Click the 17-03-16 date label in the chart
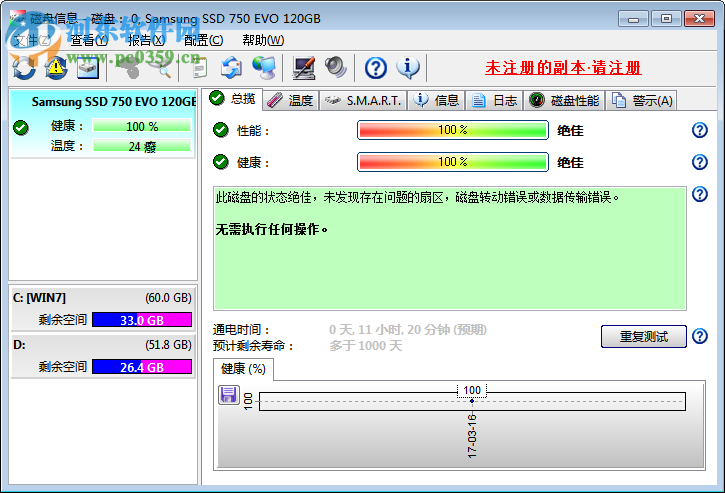 tap(472, 436)
